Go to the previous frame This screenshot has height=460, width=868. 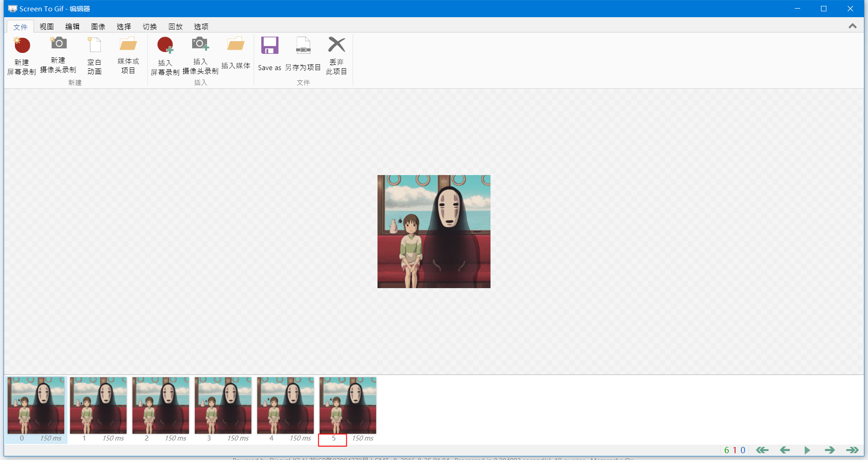coord(785,450)
